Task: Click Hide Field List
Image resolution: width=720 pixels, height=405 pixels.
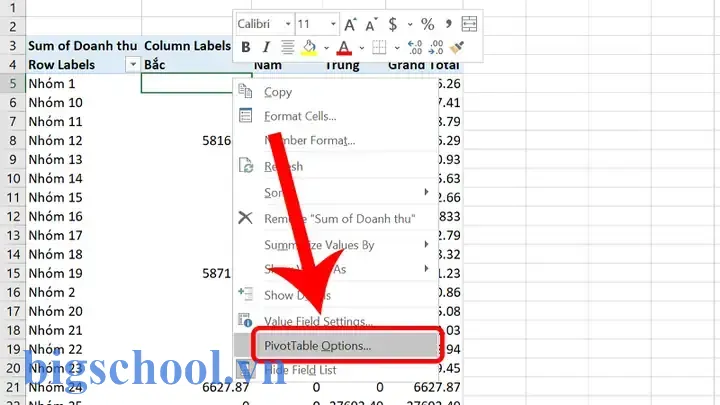Action: tap(335, 370)
